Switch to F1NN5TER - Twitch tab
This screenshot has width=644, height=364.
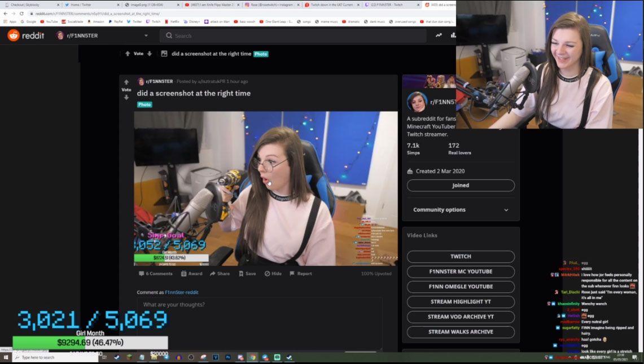point(391,5)
